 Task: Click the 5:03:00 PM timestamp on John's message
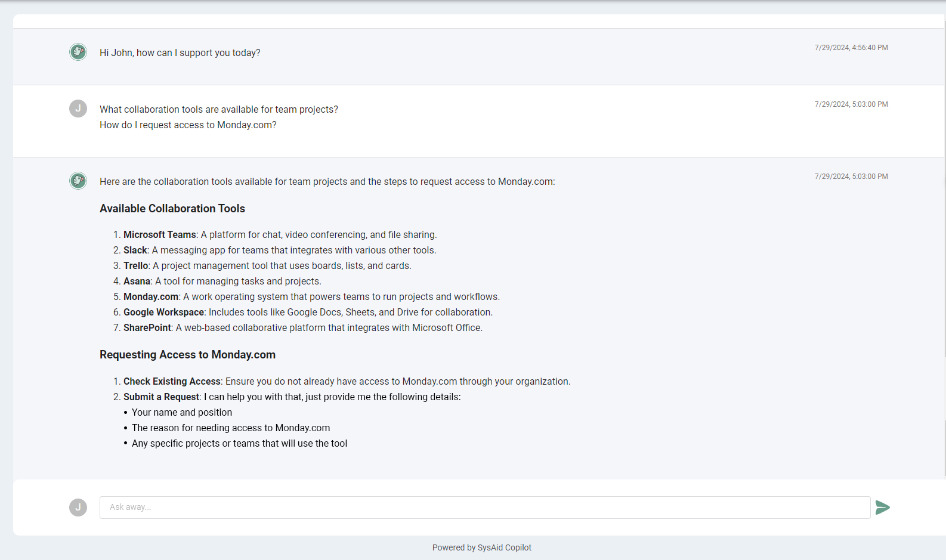tap(851, 104)
